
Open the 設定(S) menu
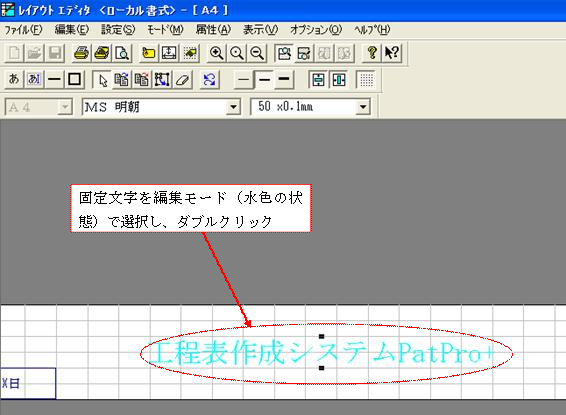coord(118,30)
